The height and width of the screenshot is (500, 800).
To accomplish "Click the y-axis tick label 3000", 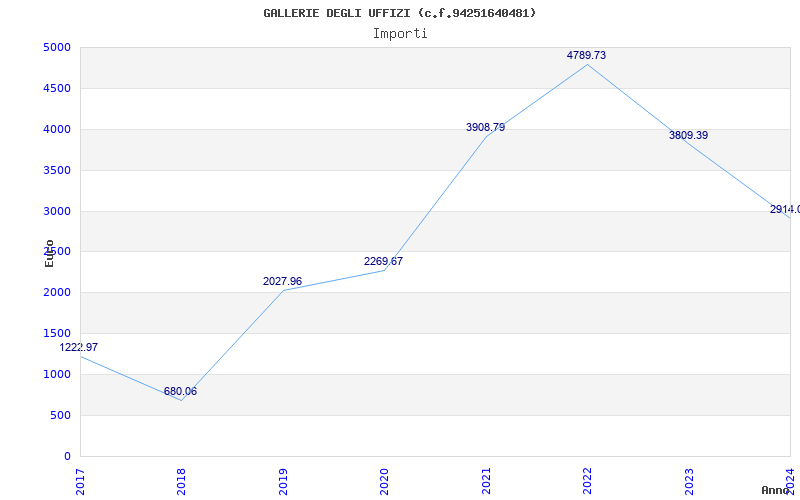I will 57,211.
